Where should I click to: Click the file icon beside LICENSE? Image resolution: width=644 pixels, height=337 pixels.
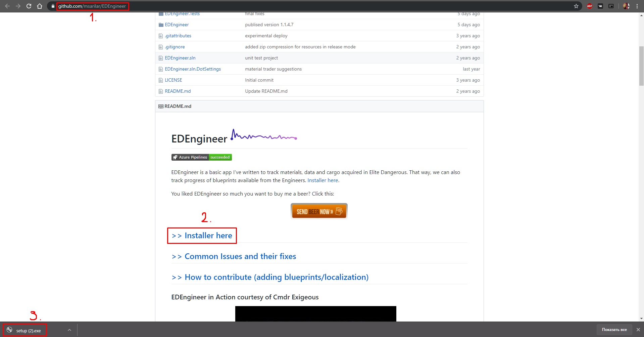pyautogui.click(x=161, y=80)
